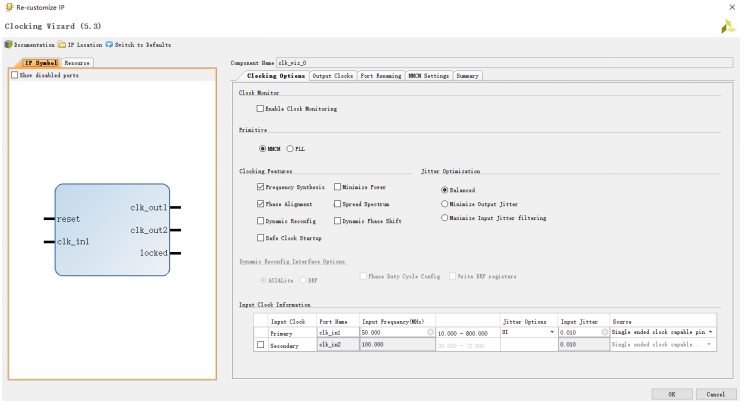Clear the Input Frequency field icon
The width and height of the screenshot is (746, 405).
[x=430, y=332]
